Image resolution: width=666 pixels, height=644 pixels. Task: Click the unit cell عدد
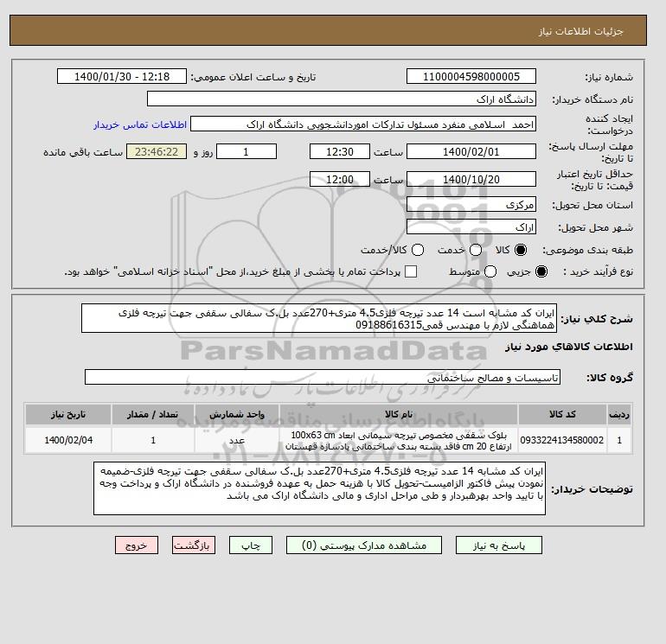click(237, 440)
